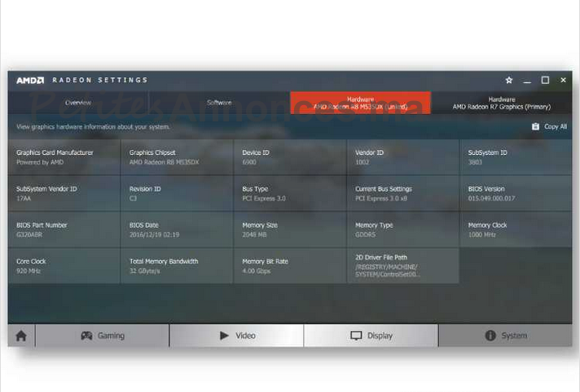The width and height of the screenshot is (580, 392).
Task: Click BIOS Date value 2016/12/19 02:19
Action: (154, 235)
